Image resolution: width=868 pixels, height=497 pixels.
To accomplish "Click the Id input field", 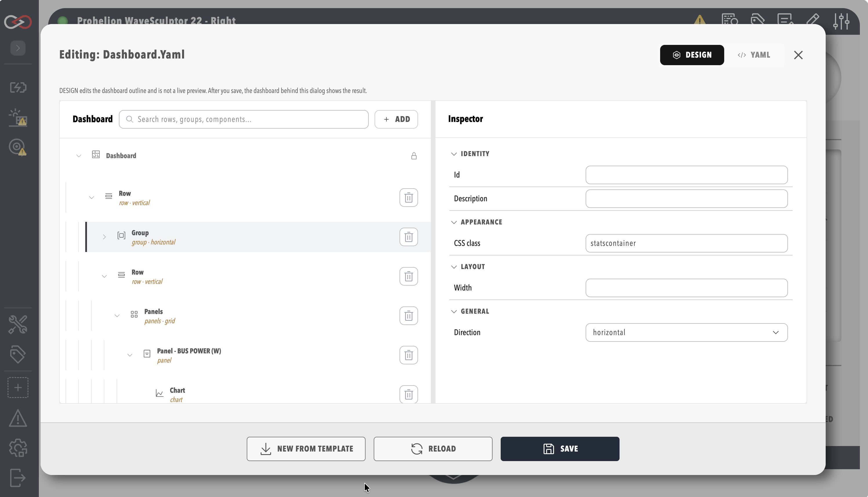I will pyautogui.click(x=686, y=175).
